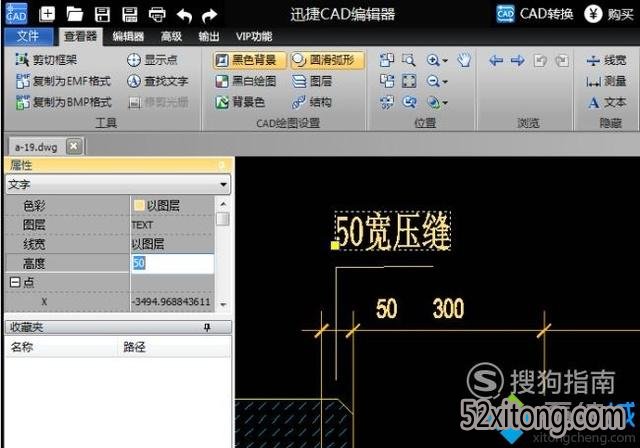
Task: Toggle 线宽 display
Action: (x=606, y=60)
